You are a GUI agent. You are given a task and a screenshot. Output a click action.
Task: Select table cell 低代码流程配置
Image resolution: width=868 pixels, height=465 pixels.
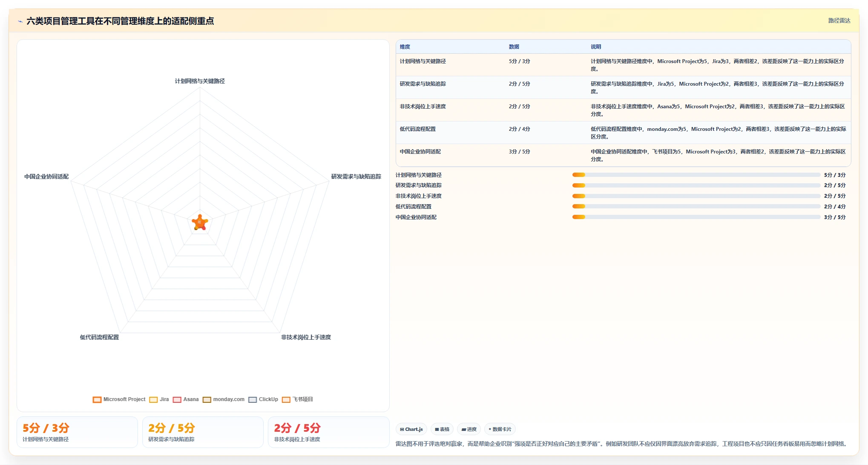coord(418,129)
